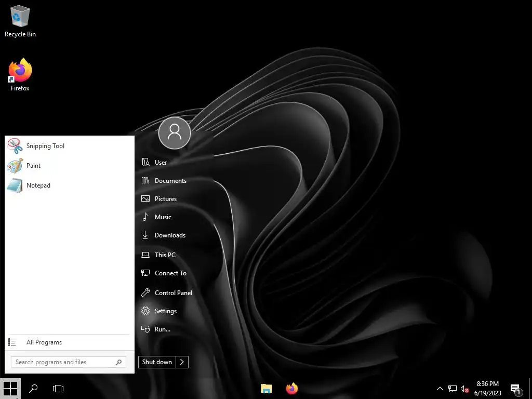Open the Snipping Tool scissors icon
The width and height of the screenshot is (532, 399).
click(15, 146)
